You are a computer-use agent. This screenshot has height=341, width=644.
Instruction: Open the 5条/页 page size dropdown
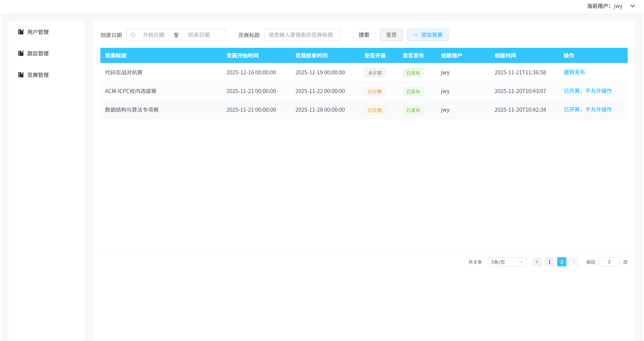pyautogui.click(x=507, y=262)
